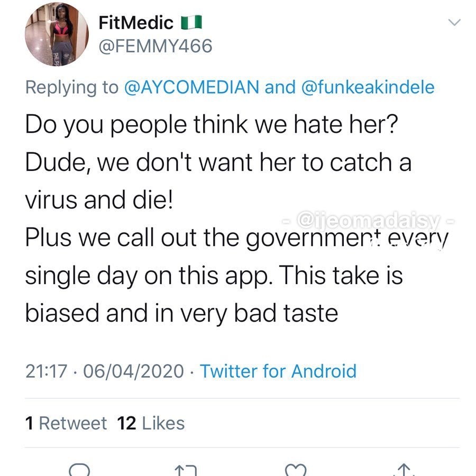Like the tweet with the heart icon
This screenshot has height=476, width=476.
(x=295, y=470)
